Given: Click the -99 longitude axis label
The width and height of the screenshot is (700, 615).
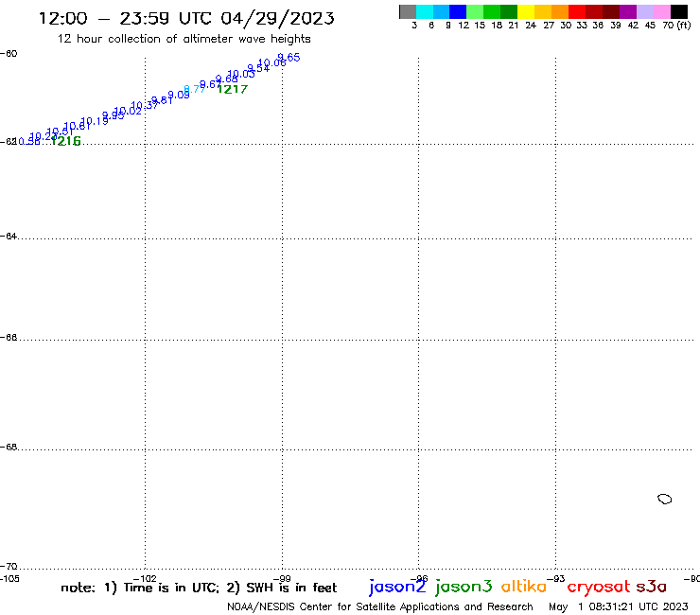Looking at the screenshot, I should point(282,579).
